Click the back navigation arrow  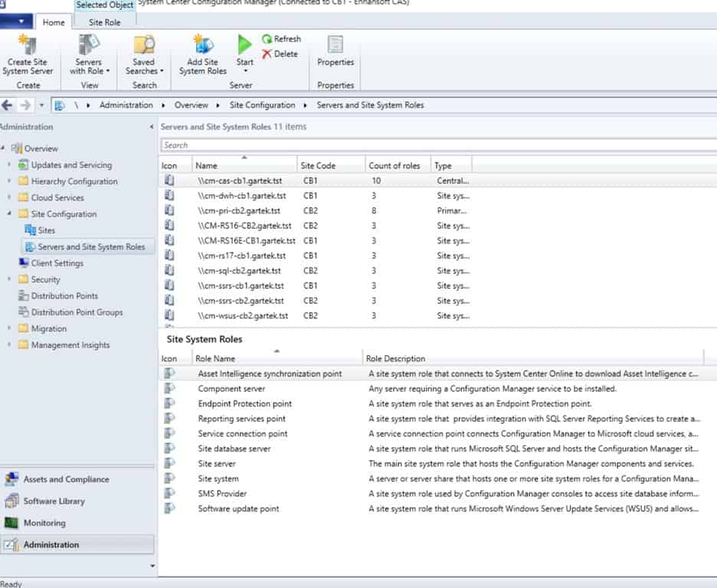(7, 105)
